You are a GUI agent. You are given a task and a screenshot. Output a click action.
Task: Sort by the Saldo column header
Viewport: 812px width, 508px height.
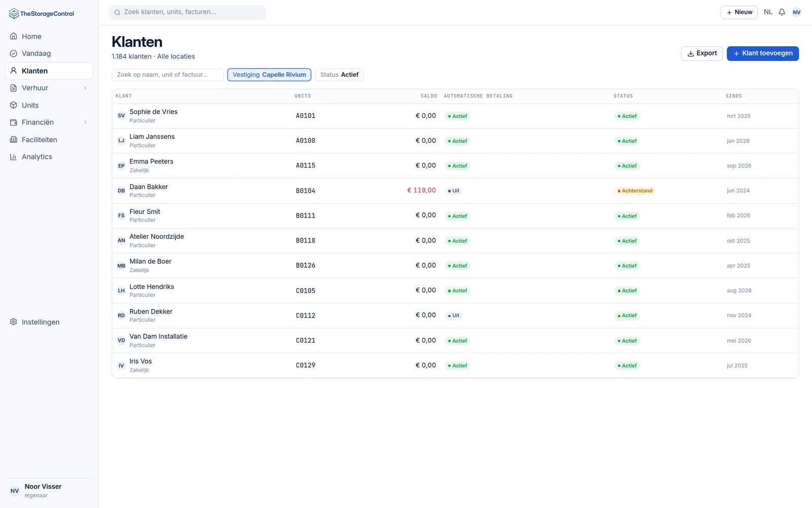tap(429, 96)
